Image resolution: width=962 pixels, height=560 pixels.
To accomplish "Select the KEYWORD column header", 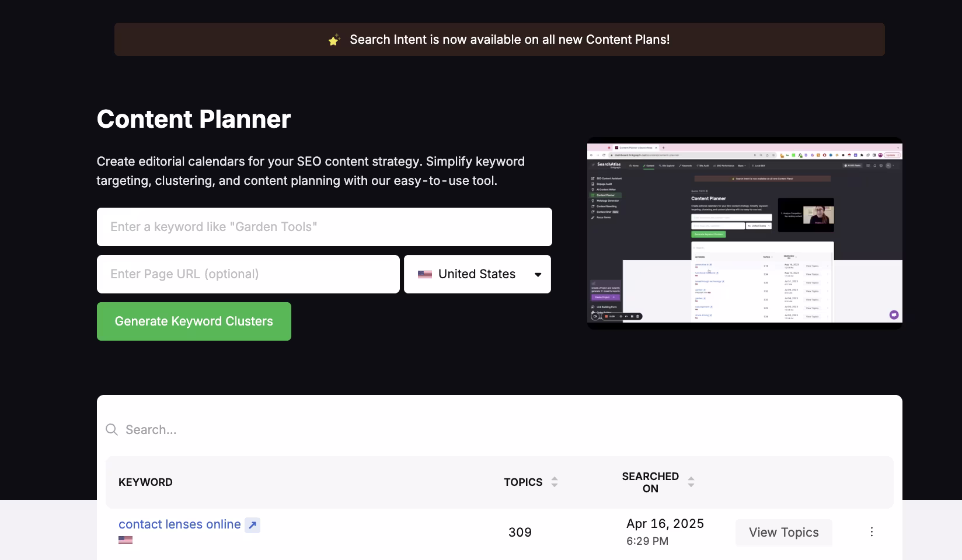I will [x=145, y=482].
